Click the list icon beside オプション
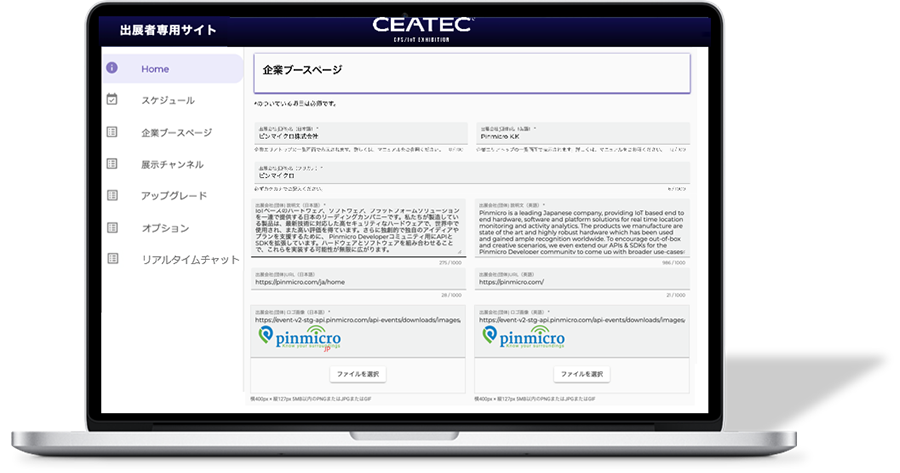 112,227
